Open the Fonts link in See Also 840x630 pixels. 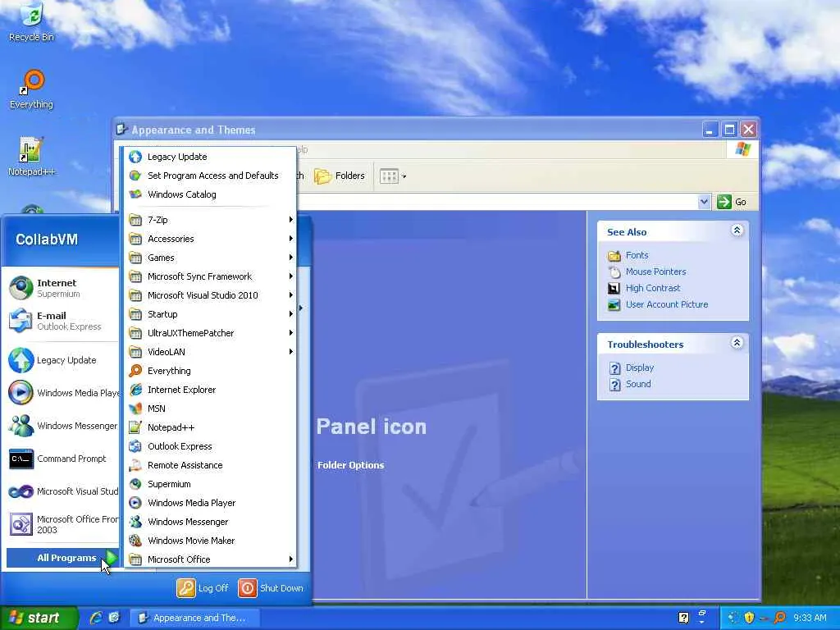(637, 255)
